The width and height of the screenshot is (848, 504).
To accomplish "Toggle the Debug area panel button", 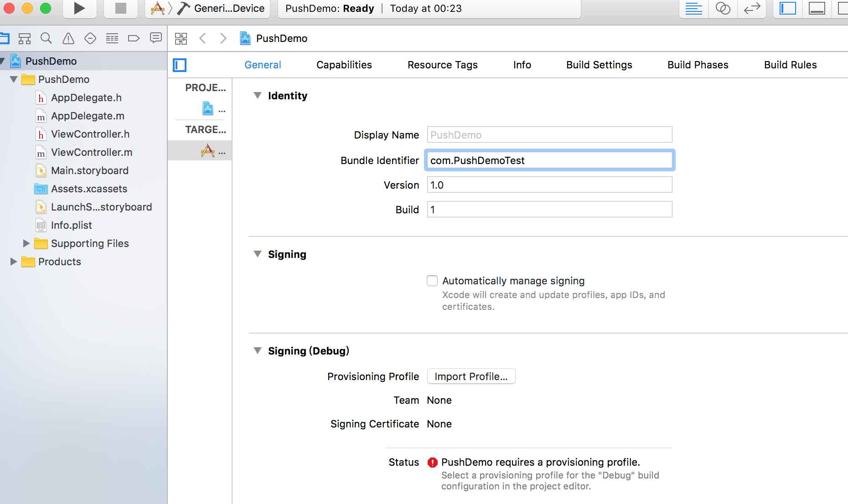I will 817,8.
